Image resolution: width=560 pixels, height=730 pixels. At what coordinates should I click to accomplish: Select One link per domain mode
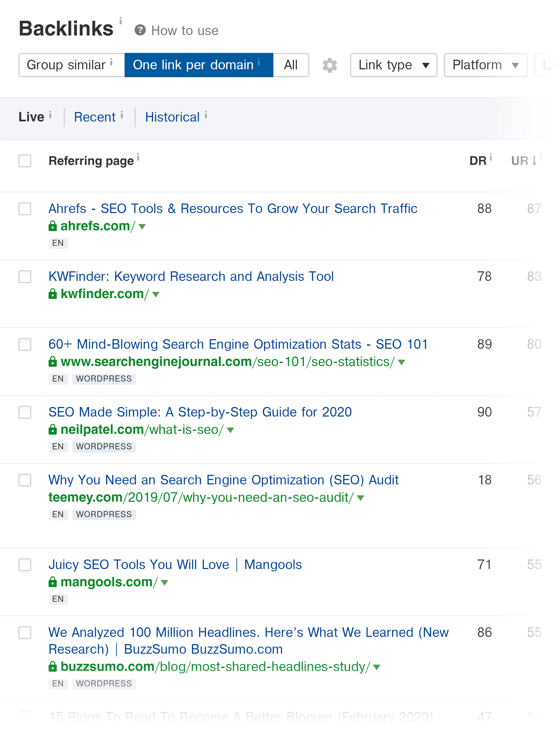199,65
